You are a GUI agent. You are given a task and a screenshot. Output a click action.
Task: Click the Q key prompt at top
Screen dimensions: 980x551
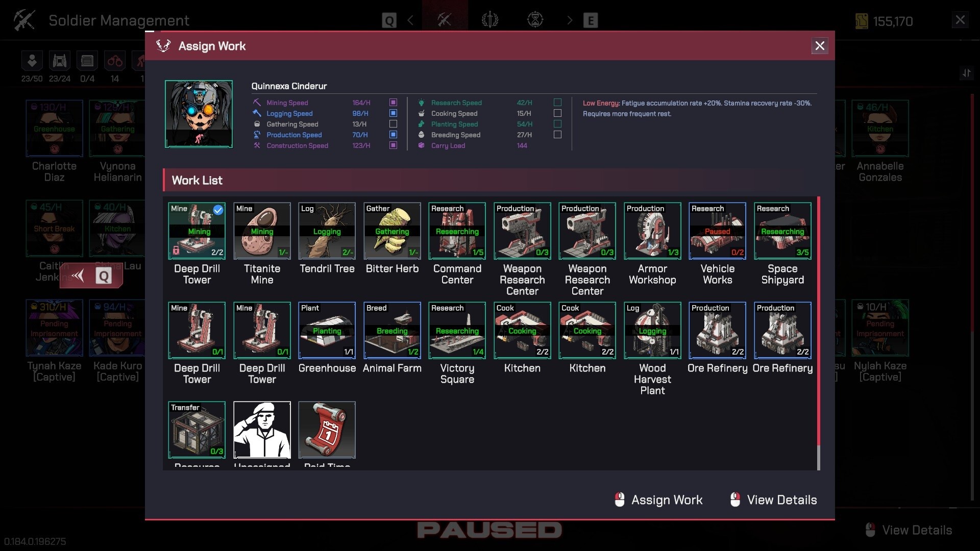(x=389, y=21)
